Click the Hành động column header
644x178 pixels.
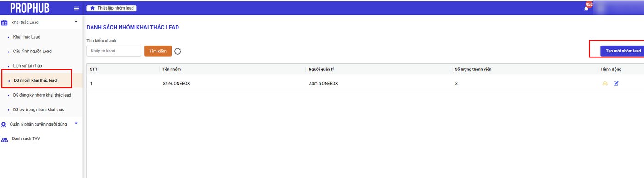[x=611, y=69]
